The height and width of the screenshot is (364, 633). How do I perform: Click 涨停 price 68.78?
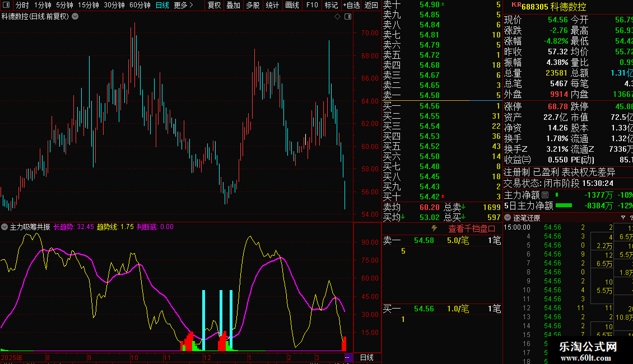tap(558, 106)
